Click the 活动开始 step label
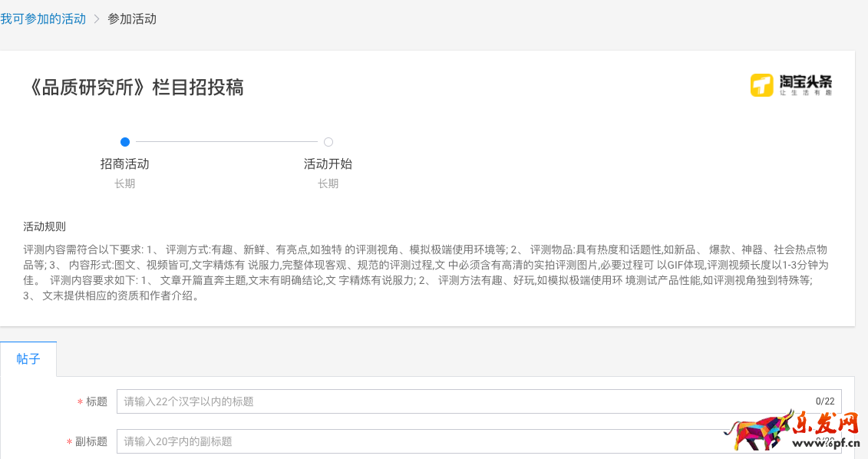 tap(328, 163)
